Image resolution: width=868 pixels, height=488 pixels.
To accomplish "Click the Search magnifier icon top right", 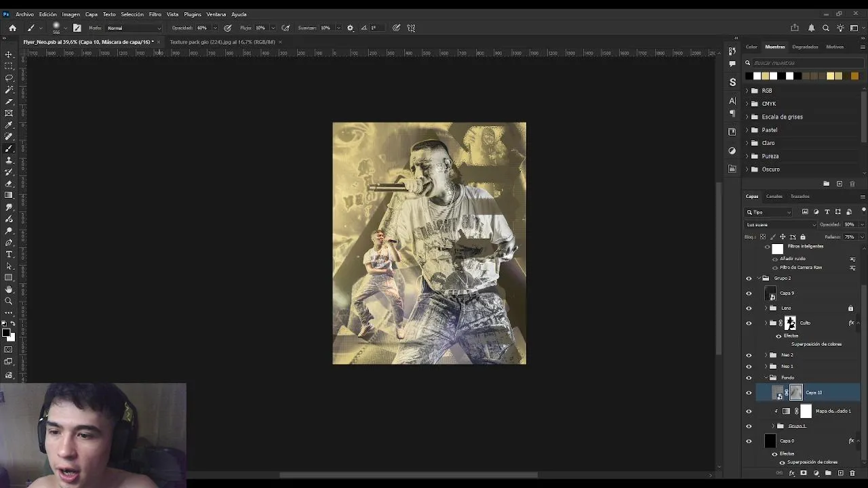I will (x=825, y=28).
